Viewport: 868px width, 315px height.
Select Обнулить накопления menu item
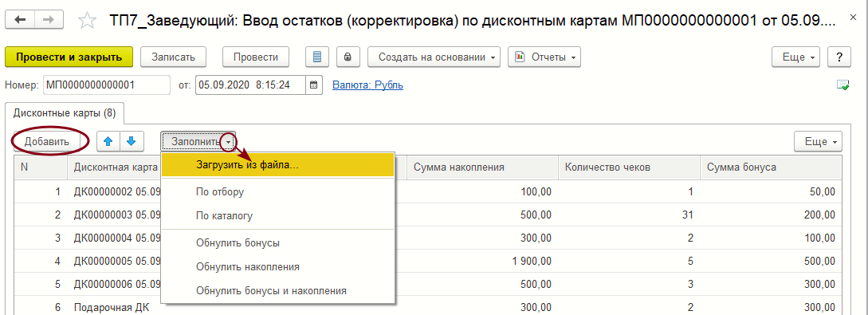pos(278,266)
